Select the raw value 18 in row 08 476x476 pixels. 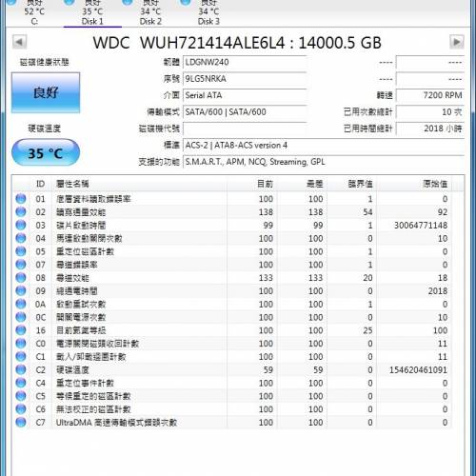point(443,278)
